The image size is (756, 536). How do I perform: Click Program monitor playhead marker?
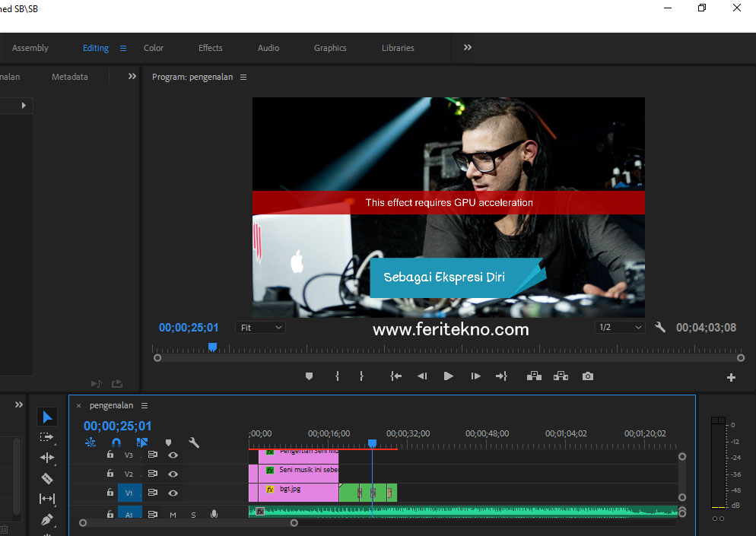tap(212, 347)
